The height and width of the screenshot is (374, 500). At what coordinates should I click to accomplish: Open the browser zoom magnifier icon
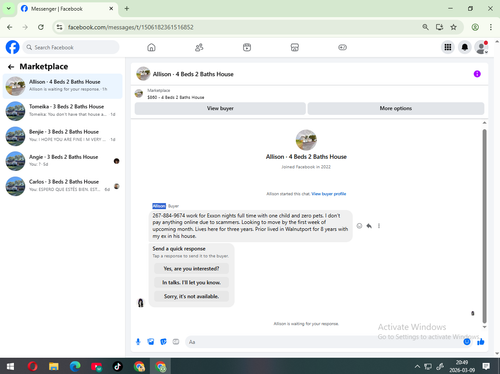[425, 27]
